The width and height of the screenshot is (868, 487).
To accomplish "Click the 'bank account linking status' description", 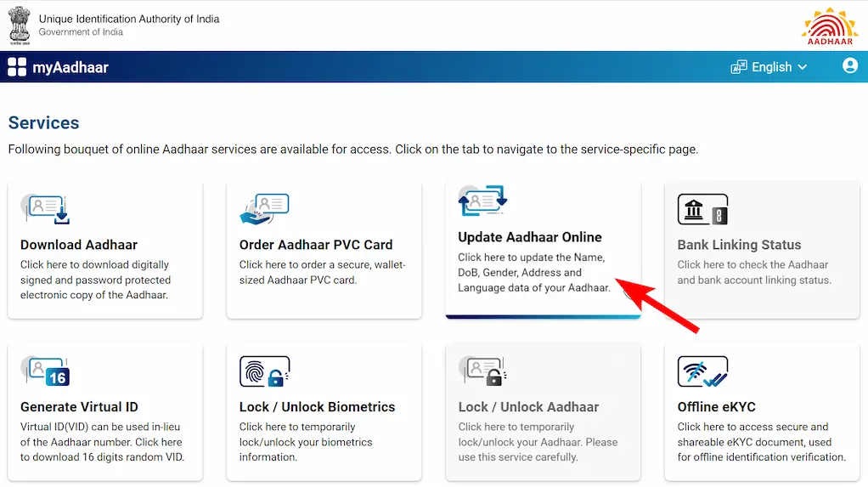I will pos(754,273).
